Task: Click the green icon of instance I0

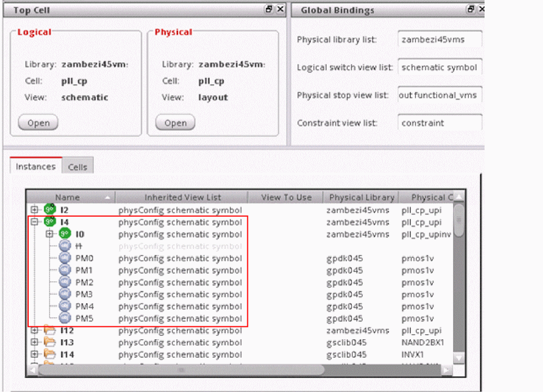Action: [x=65, y=234]
